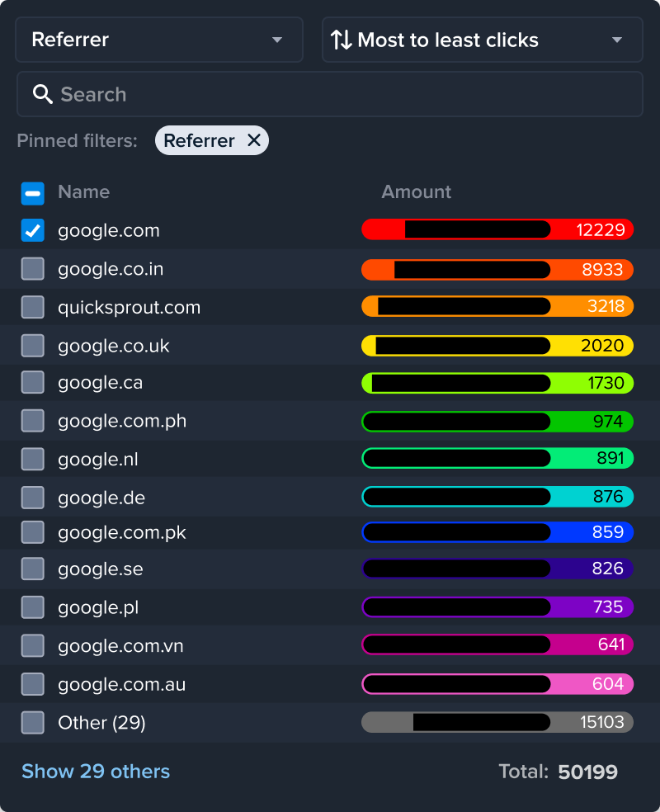The height and width of the screenshot is (812, 660).
Task: Select the google.com.au row name
Action: tap(121, 684)
